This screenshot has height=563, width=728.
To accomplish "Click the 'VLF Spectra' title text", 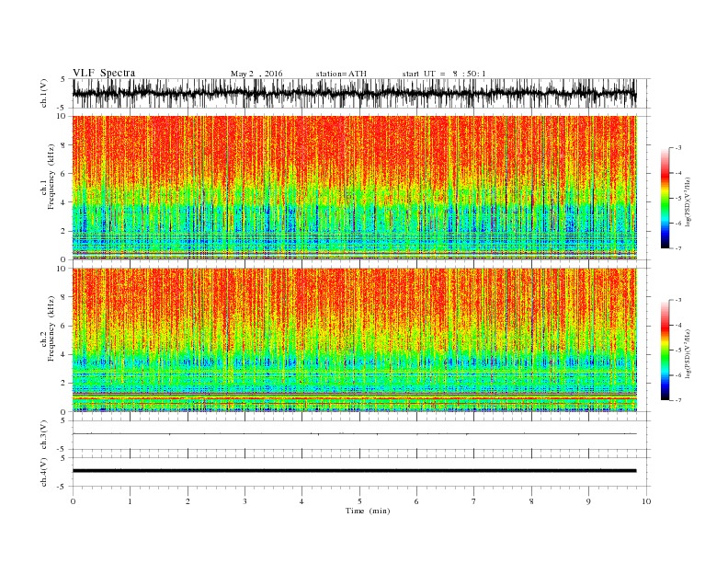I will click(104, 73).
